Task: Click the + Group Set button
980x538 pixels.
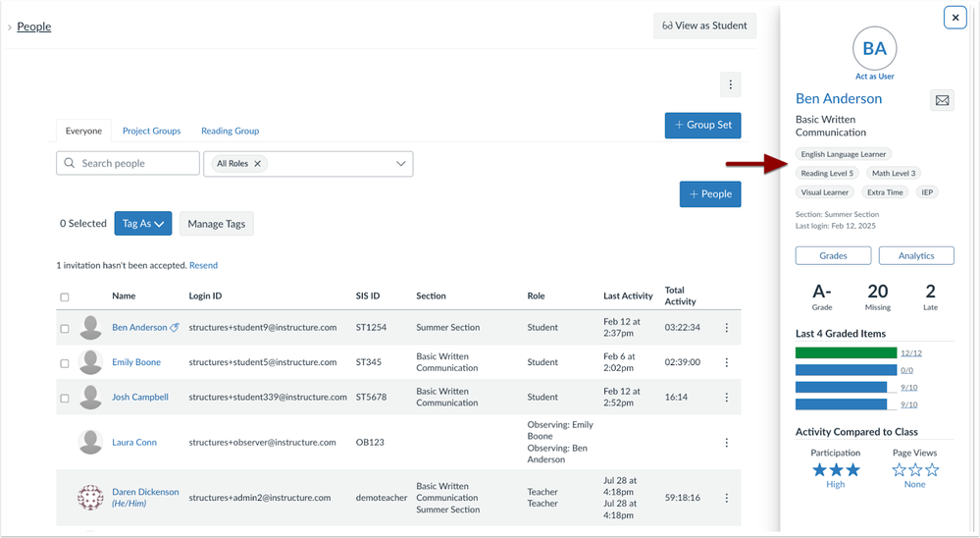Action: [x=703, y=125]
